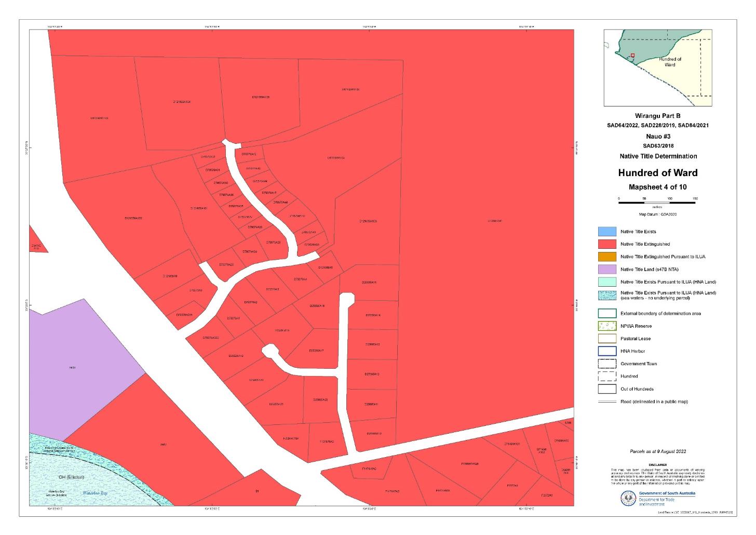
Task: Click the purple S431 parcel label
Action: tap(72, 368)
